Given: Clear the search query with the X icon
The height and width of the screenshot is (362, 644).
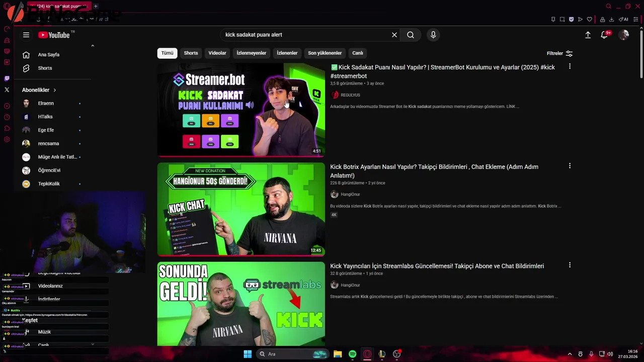Looking at the screenshot, I should (394, 35).
